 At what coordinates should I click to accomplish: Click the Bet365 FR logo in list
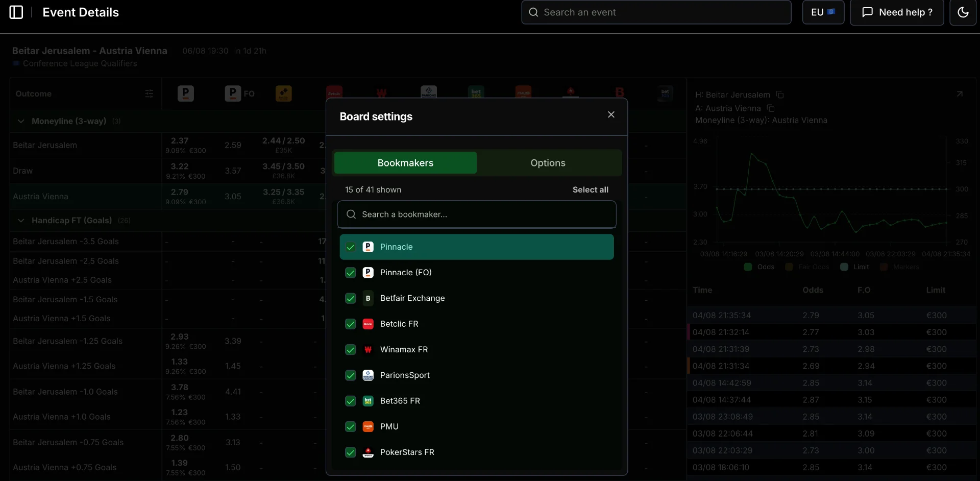click(368, 401)
